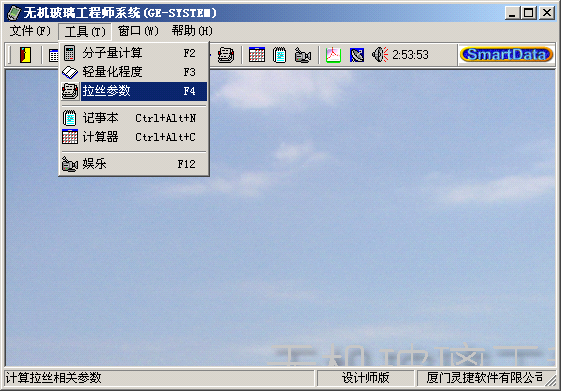Click the entertainment camera toolbar icon
561x391 pixels.
pyautogui.click(x=303, y=55)
